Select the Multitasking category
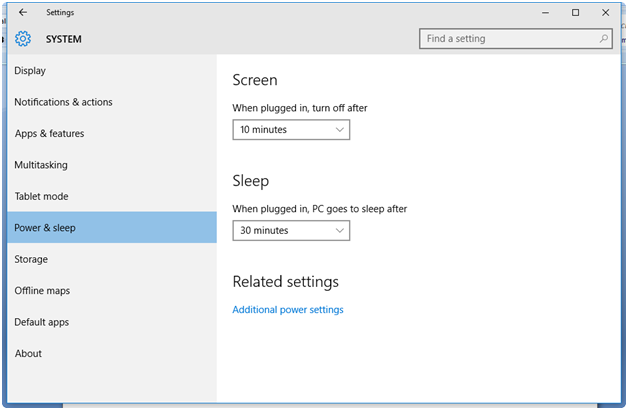Image resolution: width=628 pixels, height=410 pixels. (41, 165)
